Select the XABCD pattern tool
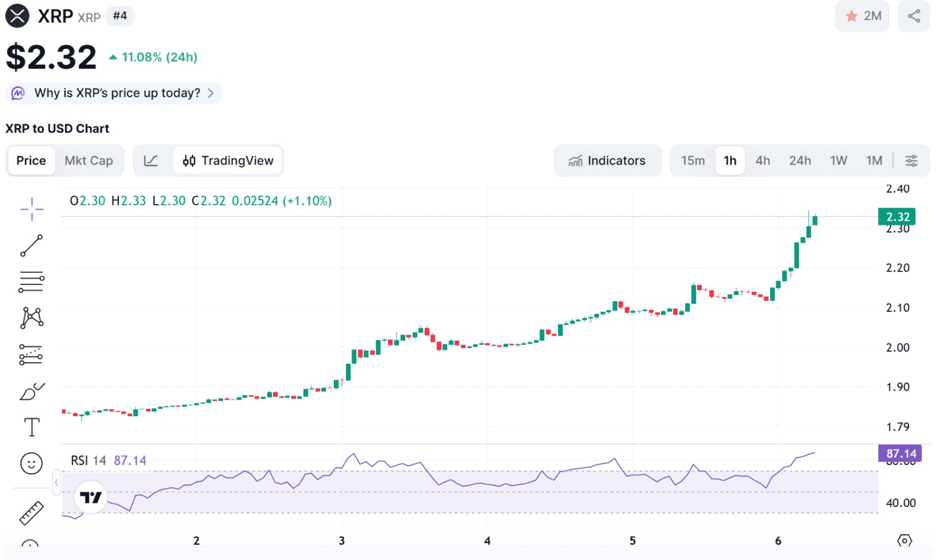Screen dimensions: 936x560 [x=32, y=317]
